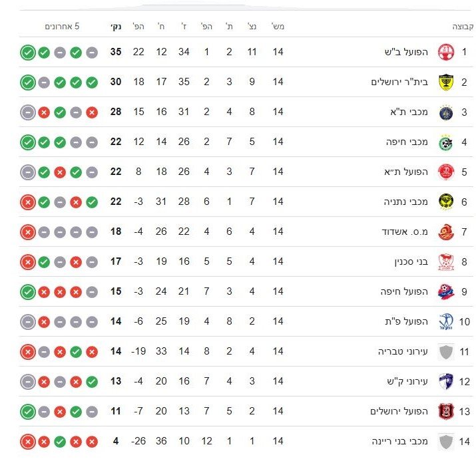476x473 pixels.
Task: Click the נק' points column header
Action: [x=115, y=27]
